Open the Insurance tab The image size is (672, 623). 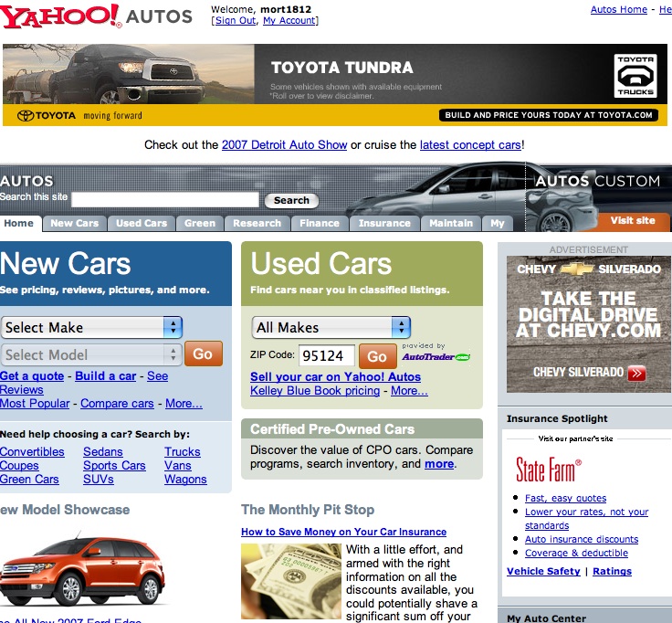tap(384, 224)
